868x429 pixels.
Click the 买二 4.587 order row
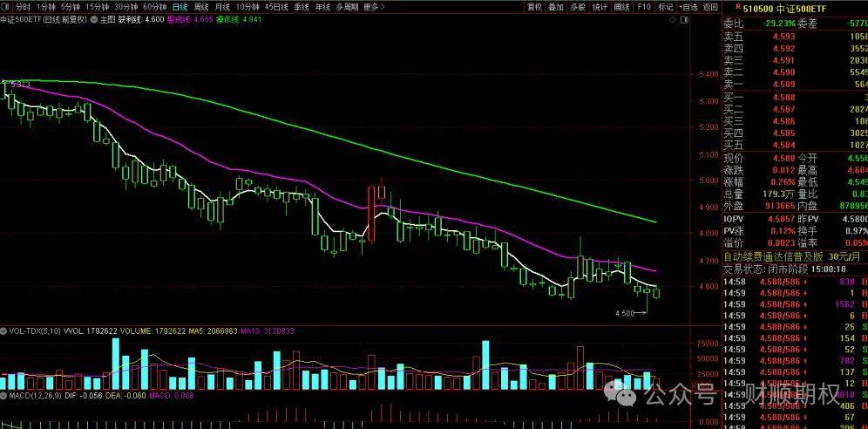click(x=796, y=110)
